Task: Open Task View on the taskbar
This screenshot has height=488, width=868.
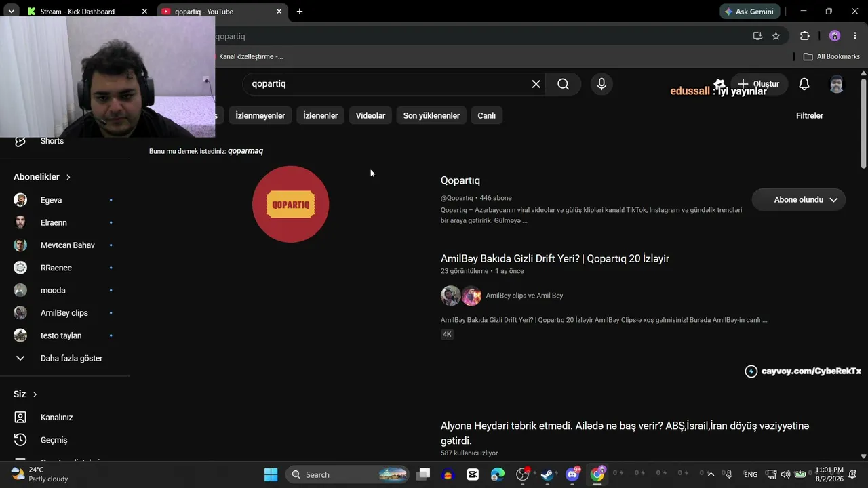Action: pos(424,474)
